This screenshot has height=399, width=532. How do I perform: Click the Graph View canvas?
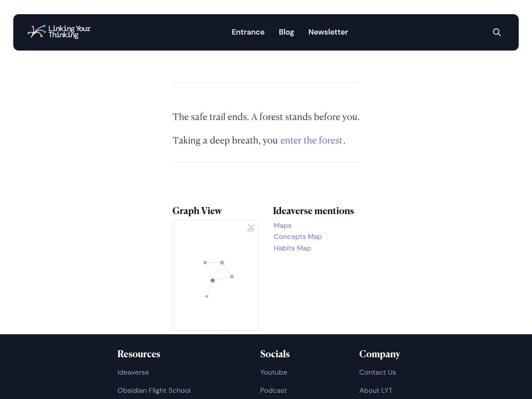[215, 310]
